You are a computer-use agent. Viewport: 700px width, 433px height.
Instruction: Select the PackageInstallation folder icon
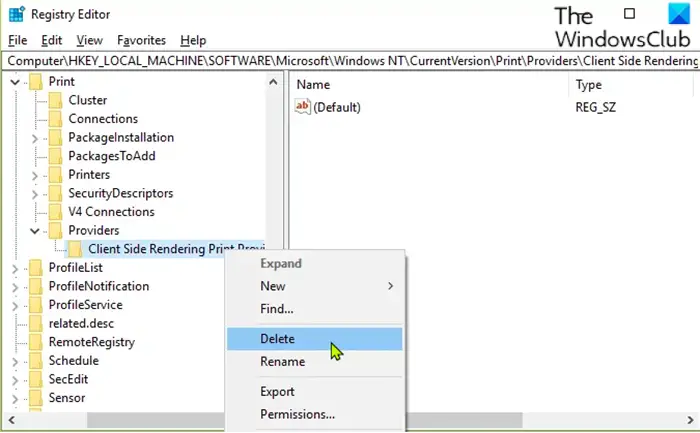55,138
